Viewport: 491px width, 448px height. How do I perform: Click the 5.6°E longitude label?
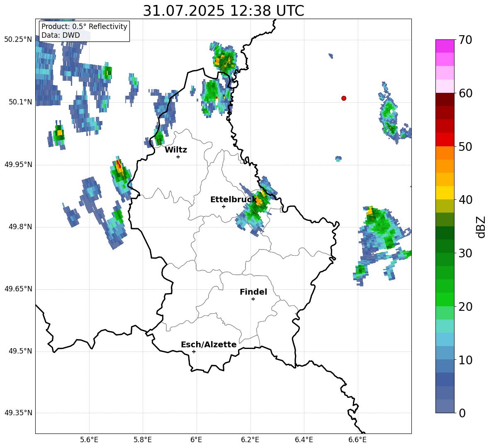tap(89, 440)
